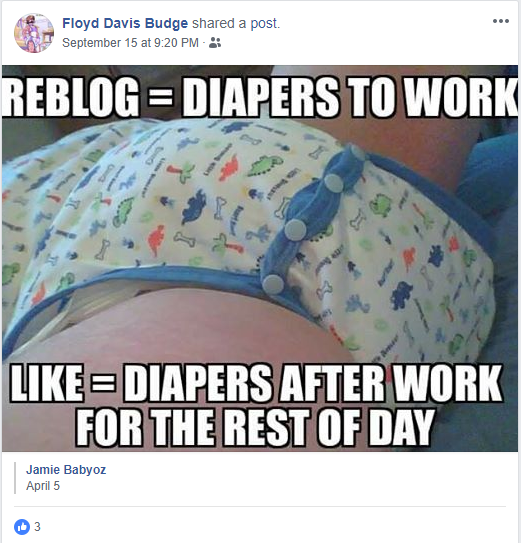Click the blue thumbs-up reaction icon

(x=22, y=527)
